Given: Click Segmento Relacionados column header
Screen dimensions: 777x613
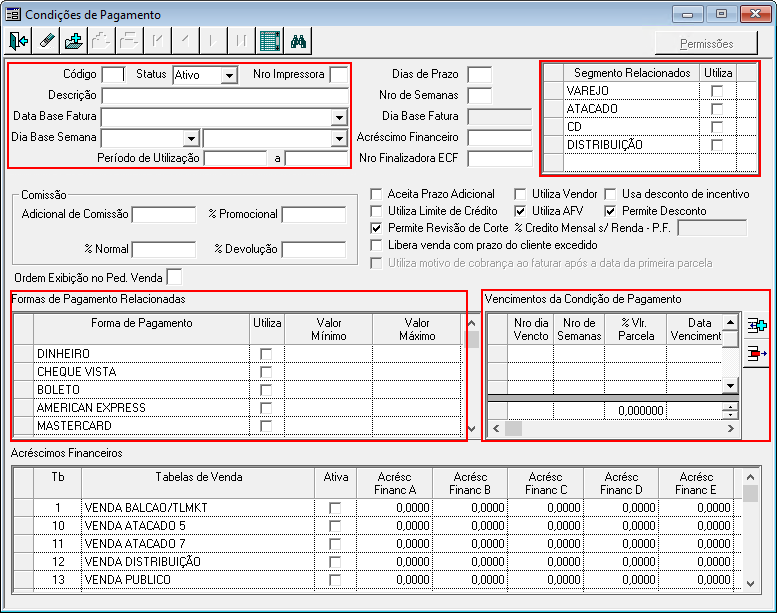Looking at the screenshot, I should point(632,73).
